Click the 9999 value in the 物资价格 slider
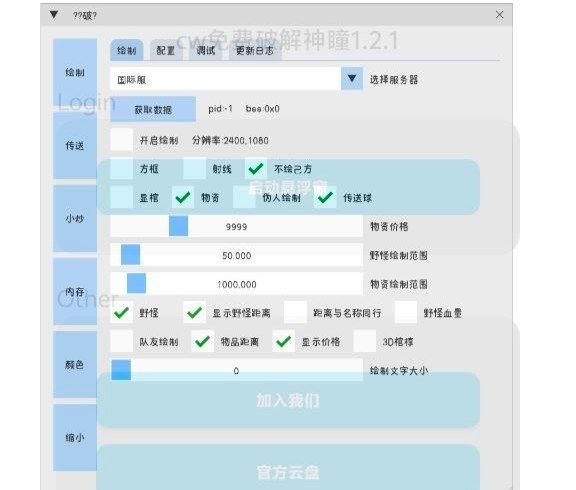Viewport: 576px width, 490px height. tap(236, 227)
